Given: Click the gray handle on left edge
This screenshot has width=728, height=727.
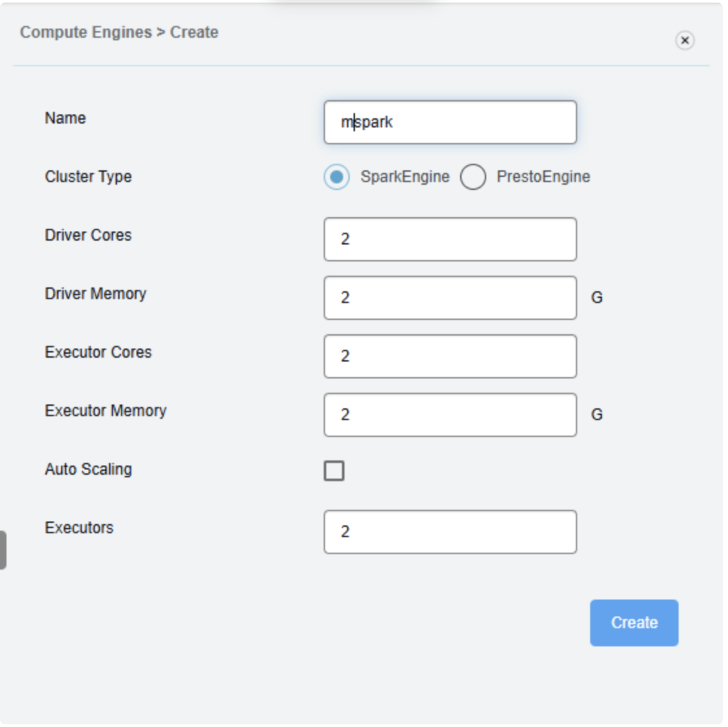Looking at the screenshot, I should [x=3, y=550].
